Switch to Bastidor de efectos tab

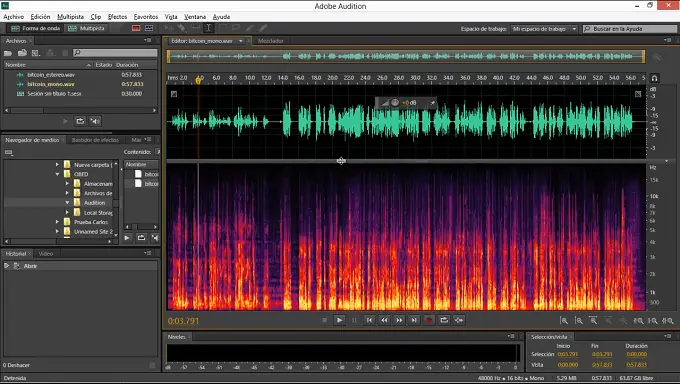(95, 140)
